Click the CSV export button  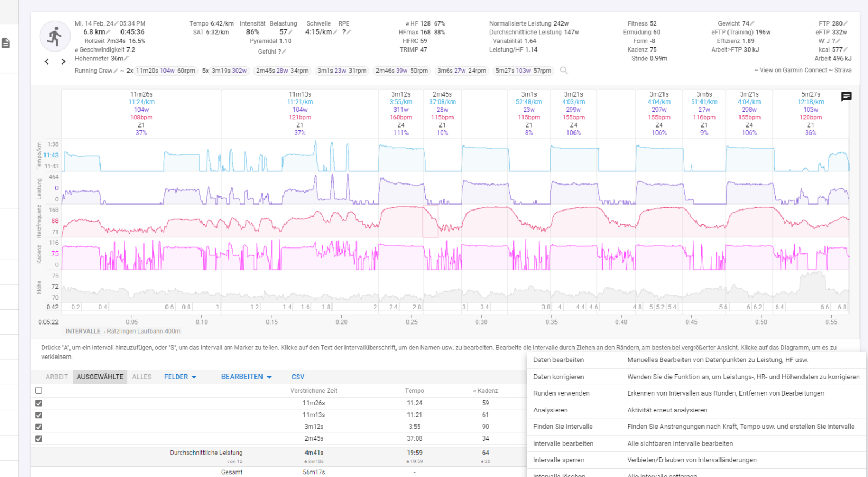coord(298,377)
